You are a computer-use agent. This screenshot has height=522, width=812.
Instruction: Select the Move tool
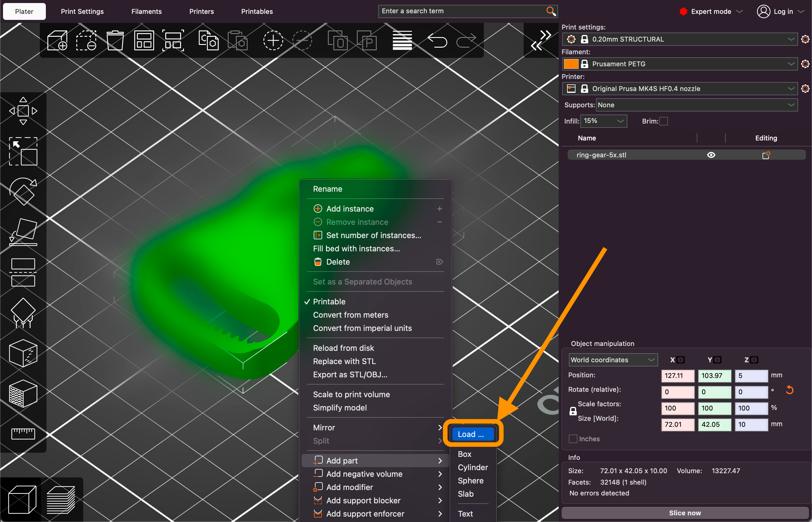(x=23, y=111)
